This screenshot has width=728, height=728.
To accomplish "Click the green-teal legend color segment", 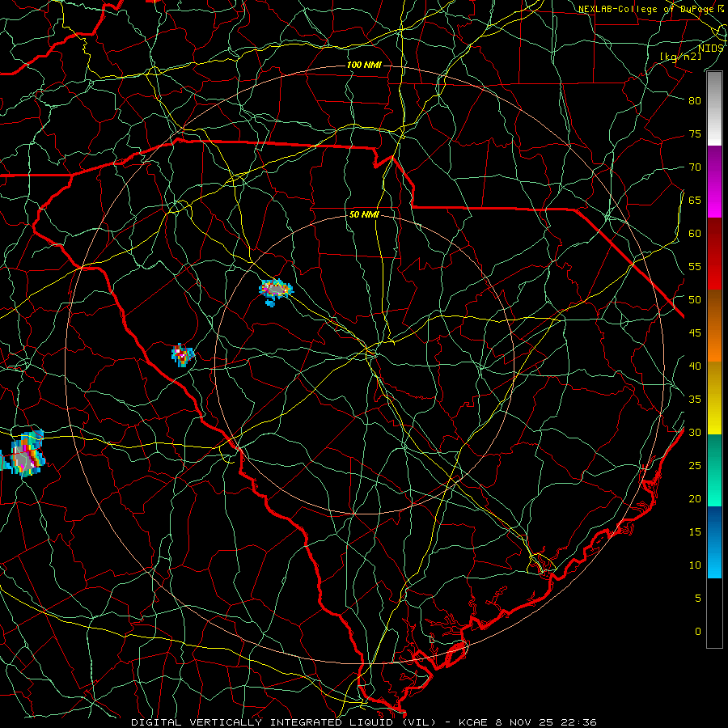I will coord(714,470).
